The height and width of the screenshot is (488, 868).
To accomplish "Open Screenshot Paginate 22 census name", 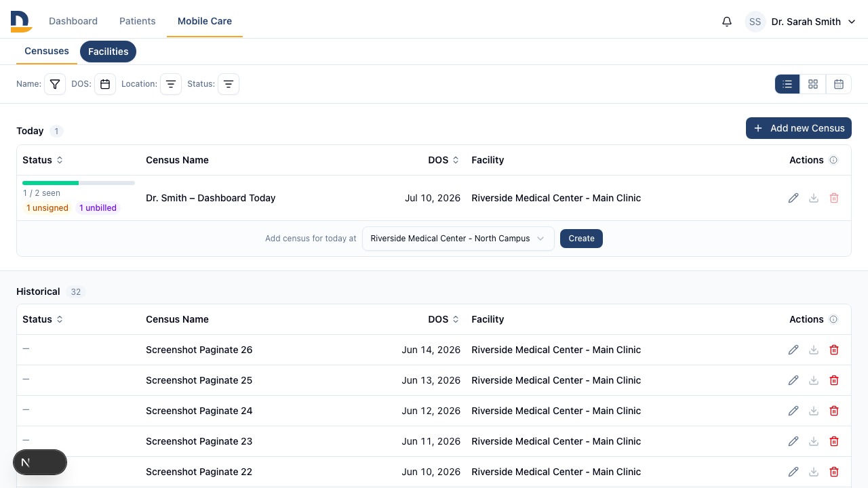I will tap(199, 472).
